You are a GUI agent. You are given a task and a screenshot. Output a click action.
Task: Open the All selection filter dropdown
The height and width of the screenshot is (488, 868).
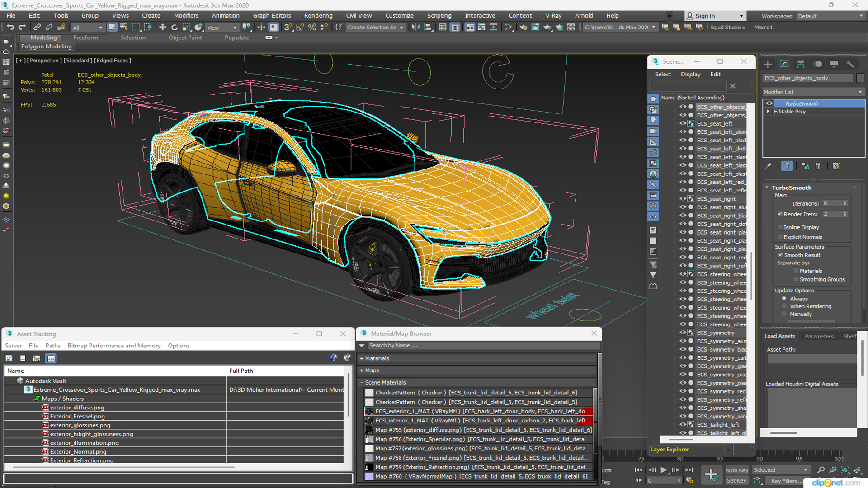88,28
